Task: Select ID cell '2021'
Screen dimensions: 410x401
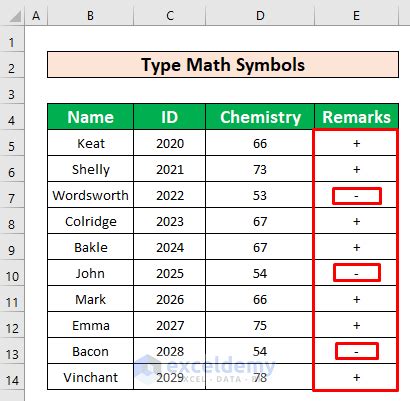Action: [170, 169]
